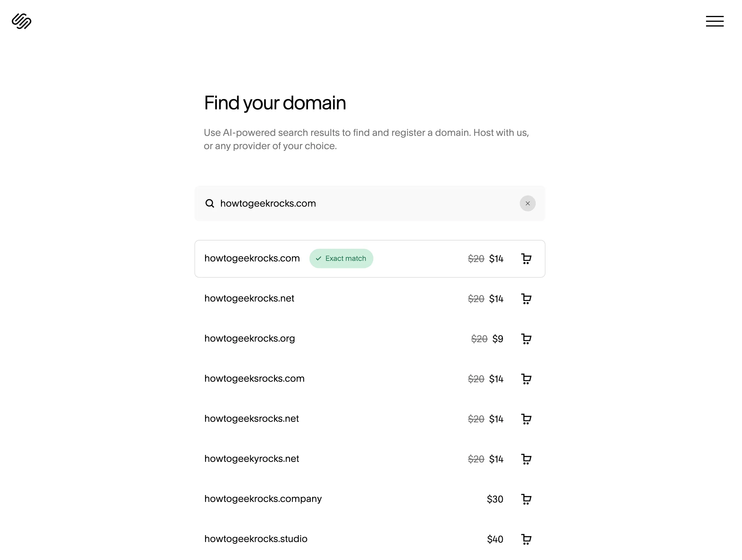Add howtogeekrocks.studio to cart
The width and height of the screenshot is (742, 560).
coord(526,539)
